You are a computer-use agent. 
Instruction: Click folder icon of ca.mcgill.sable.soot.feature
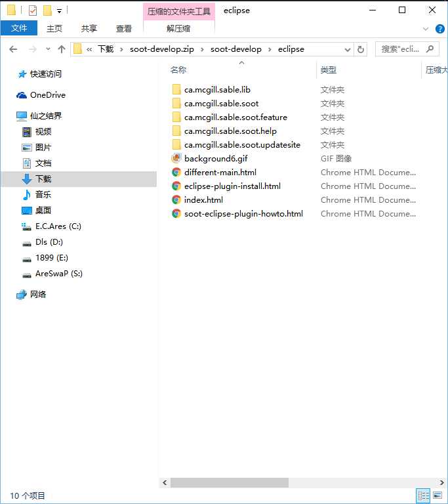pos(176,117)
